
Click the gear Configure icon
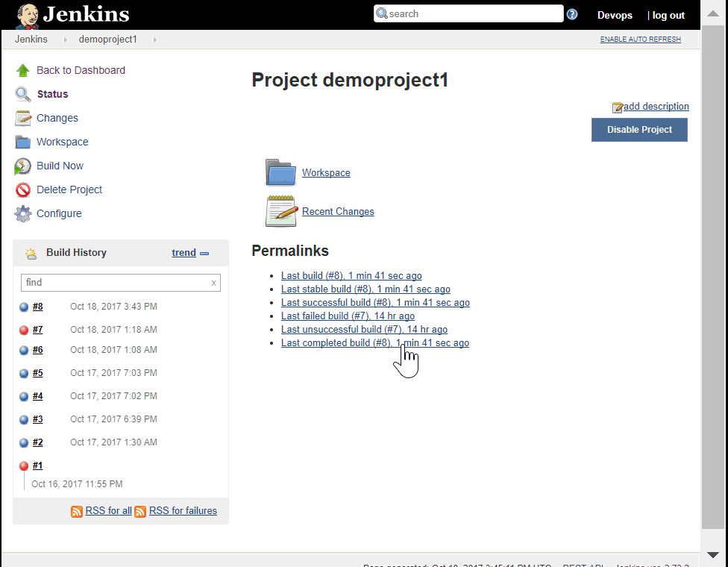22,213
